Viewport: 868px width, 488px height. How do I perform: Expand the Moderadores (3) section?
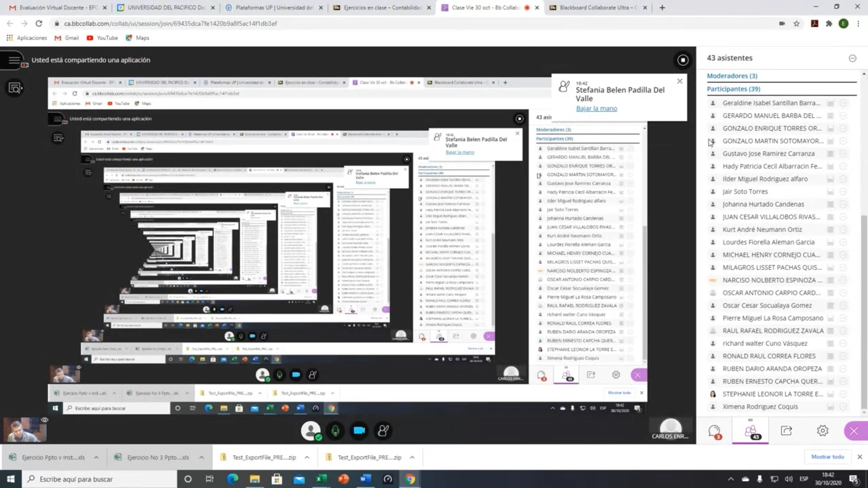[732, 76]
